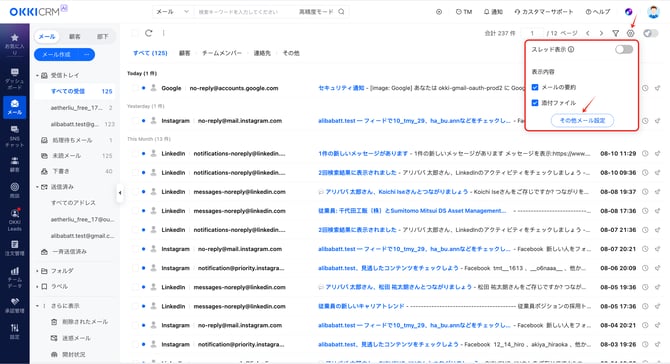Collapse the 送信済み tree node
The width and height of the screenshot is (670, 364).
pyautogui.click(x=37, y=187)
